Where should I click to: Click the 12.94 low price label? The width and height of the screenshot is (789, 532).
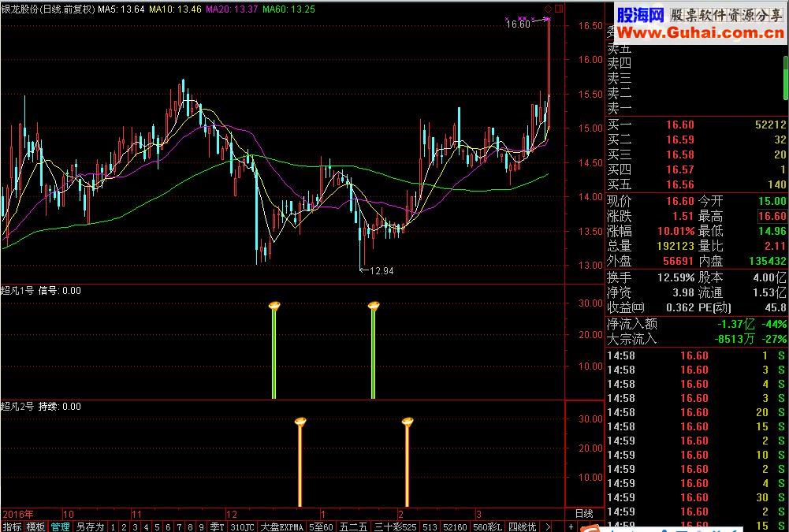[x=381, y=271]
